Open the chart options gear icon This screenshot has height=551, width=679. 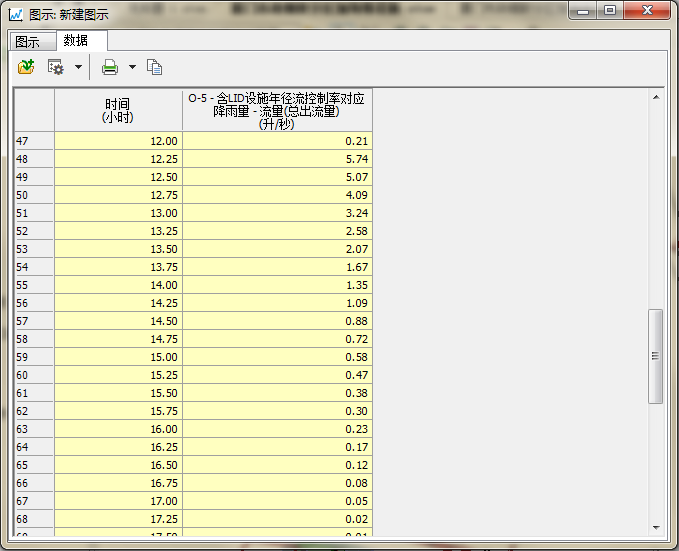tap(55, 67)
